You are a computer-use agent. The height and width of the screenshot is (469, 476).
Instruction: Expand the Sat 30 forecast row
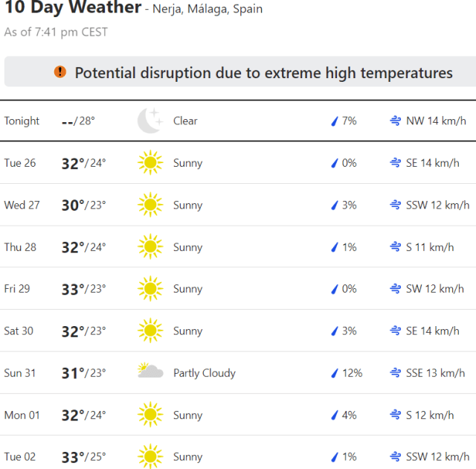tap(238, 331)
